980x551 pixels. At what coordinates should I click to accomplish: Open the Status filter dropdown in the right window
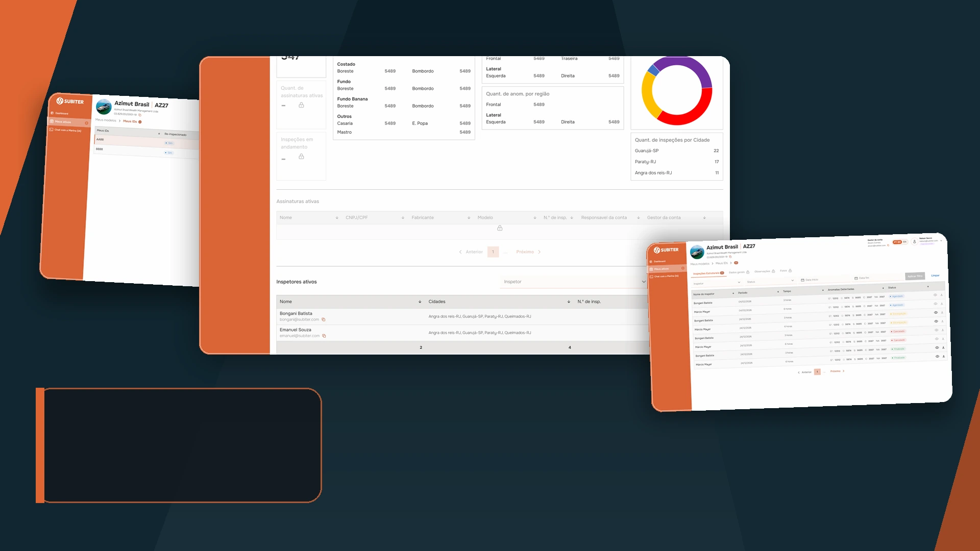[x=770, y=281]
